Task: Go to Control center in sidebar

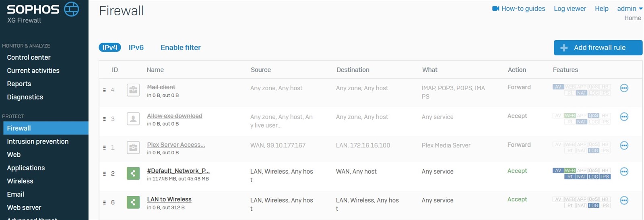Action: click(x=29, y=57)
